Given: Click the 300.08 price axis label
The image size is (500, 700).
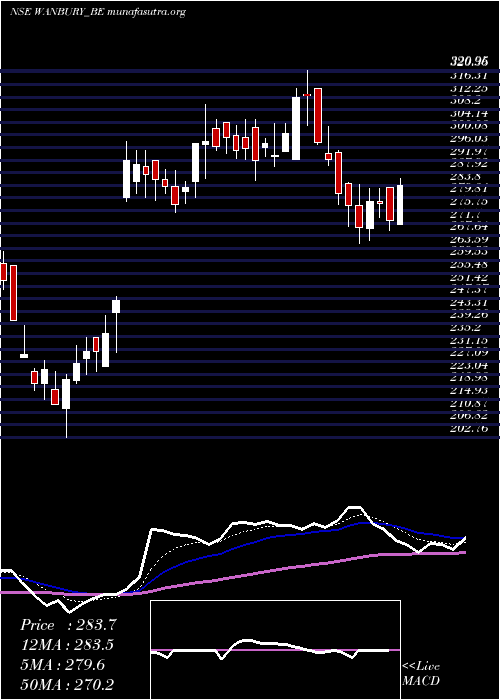Looking at the screenshot, I should pos(468,126).
